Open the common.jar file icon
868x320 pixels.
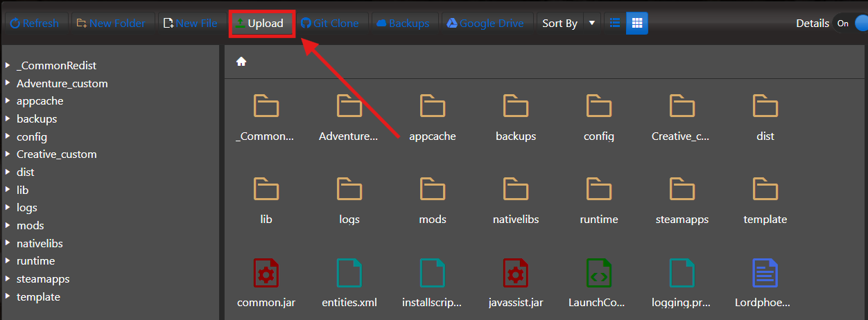pos(266,272)
